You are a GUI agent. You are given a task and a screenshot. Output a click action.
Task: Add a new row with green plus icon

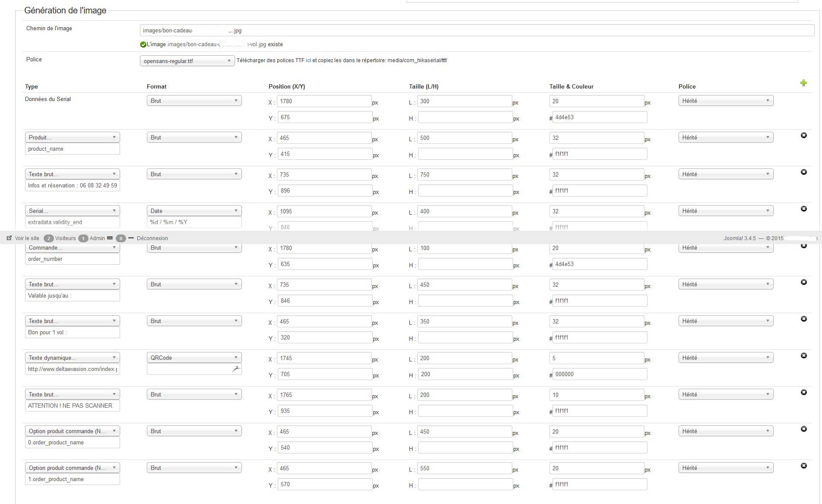point(803,83)
